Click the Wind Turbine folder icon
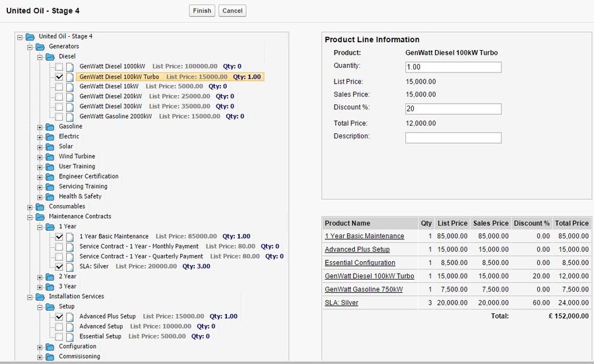 tap(50, 156)
